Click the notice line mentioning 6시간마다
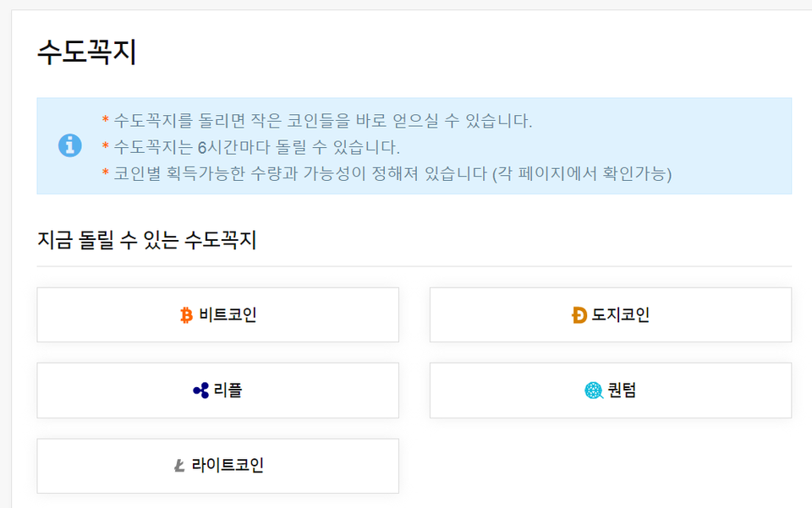This screenshot has width=812, height=508. click(x=256, y=147)
